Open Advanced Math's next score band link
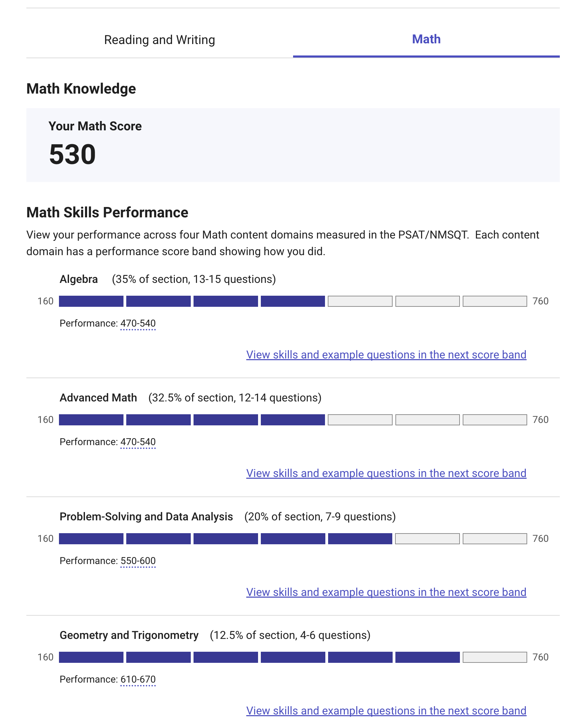The image size is (582, 728). pyautogui.click(x=386, y=473)
